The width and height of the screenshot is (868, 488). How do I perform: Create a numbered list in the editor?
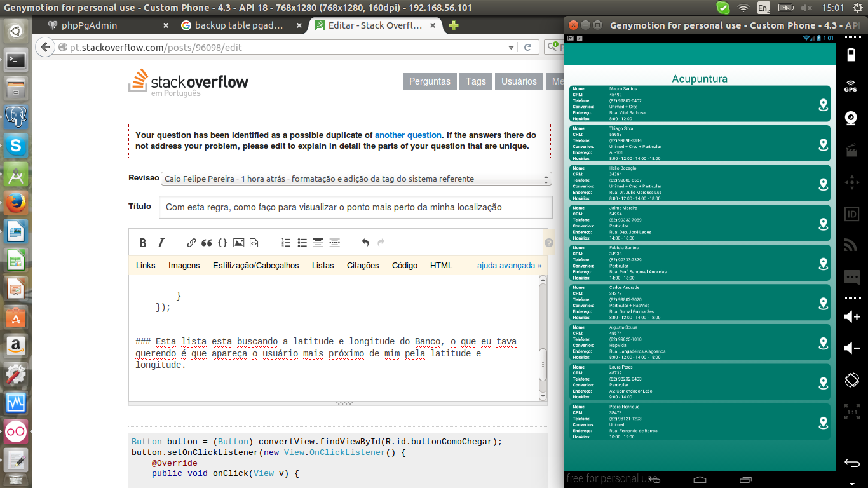(286, 243)
